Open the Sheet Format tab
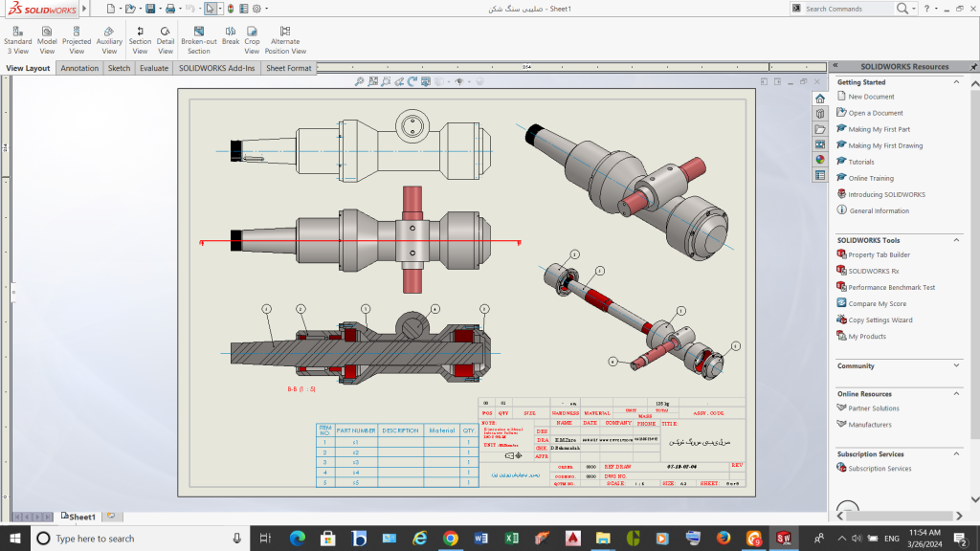 [x=288, y=68]
